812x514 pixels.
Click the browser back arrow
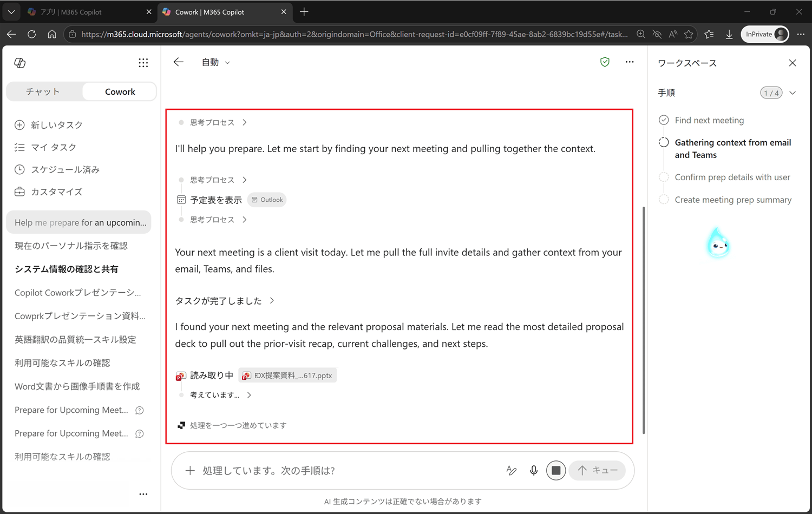[x=11, y=34]
